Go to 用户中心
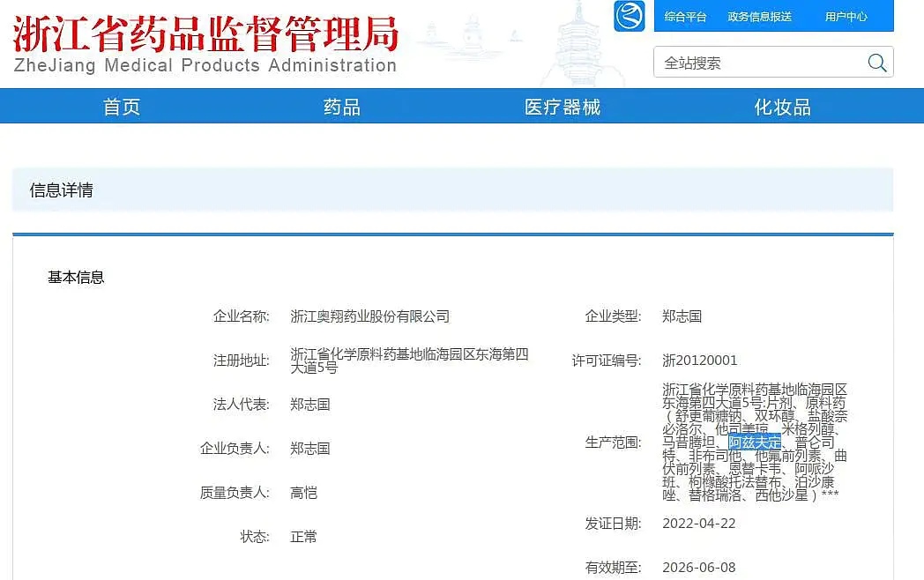 pyautogui.click(x=846, y=17)
